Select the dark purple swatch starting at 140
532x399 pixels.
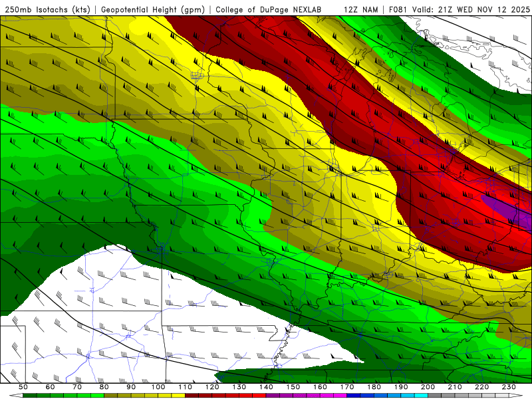click(x=273, y=396)
